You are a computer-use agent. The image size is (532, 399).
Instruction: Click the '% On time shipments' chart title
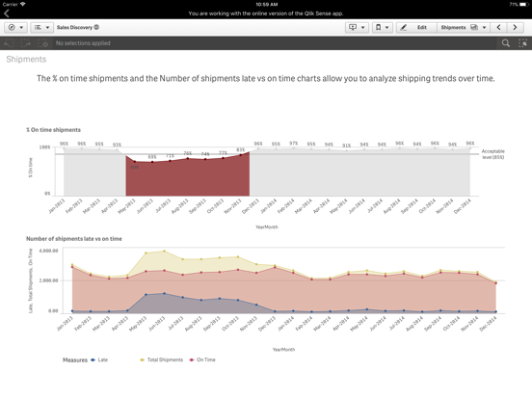[x=53, y=130]
